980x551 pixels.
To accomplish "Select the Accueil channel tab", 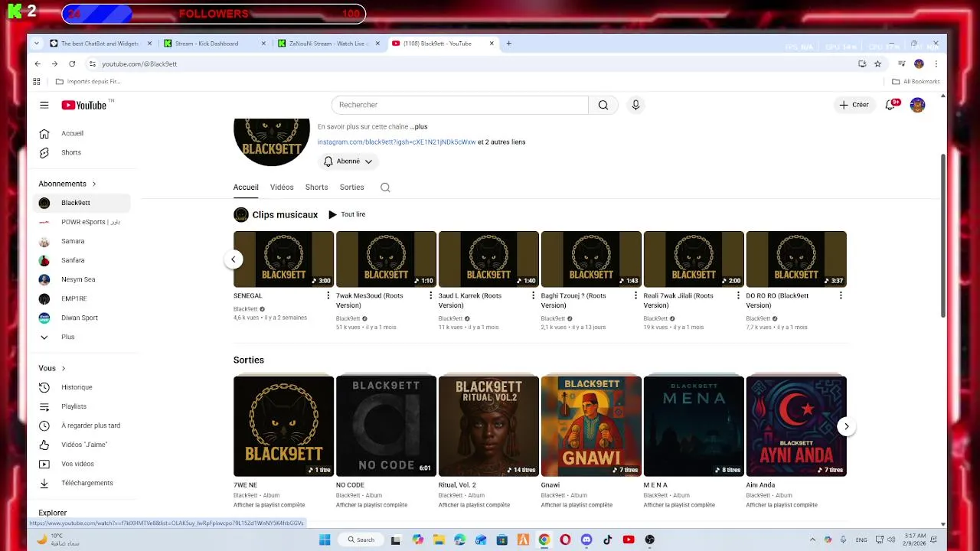I will coord(246,187).
